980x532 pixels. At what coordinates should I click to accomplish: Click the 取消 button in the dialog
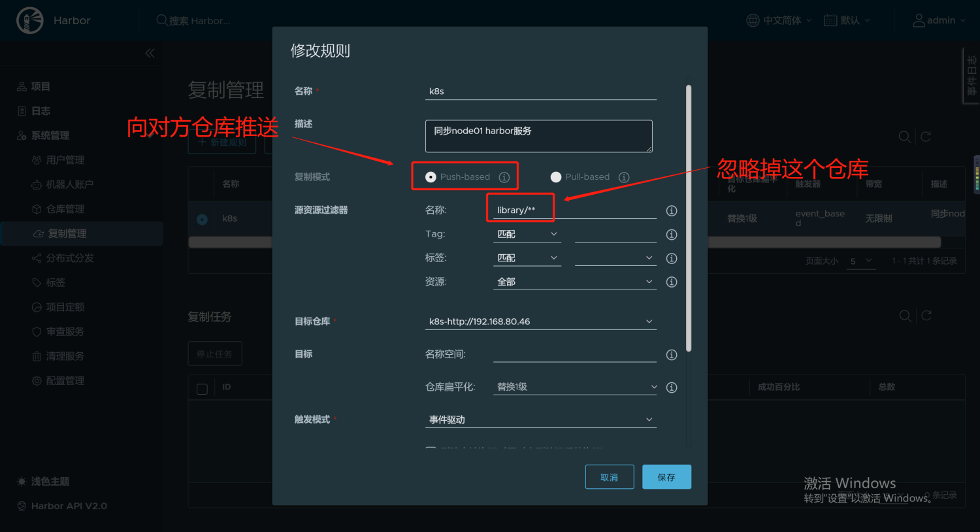610,477
